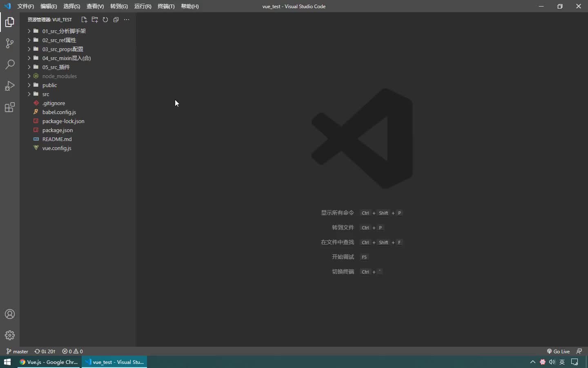Open the Source Control view
The width and height of the screenshot is (588, 368).
click(x=10, y=43)
